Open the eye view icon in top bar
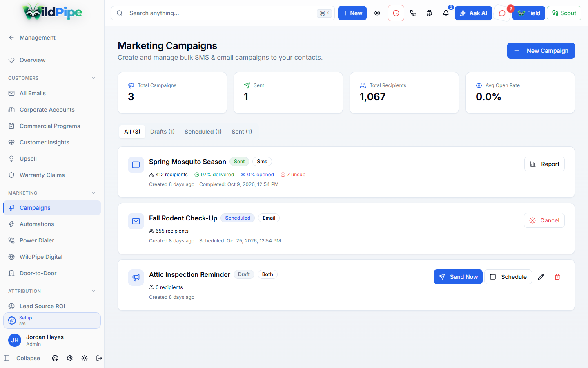 tap(377, 13)
